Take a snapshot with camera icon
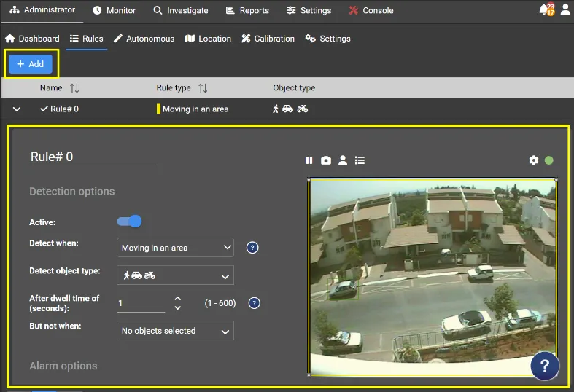Viewport: 574px width, 392px height. 326,160
